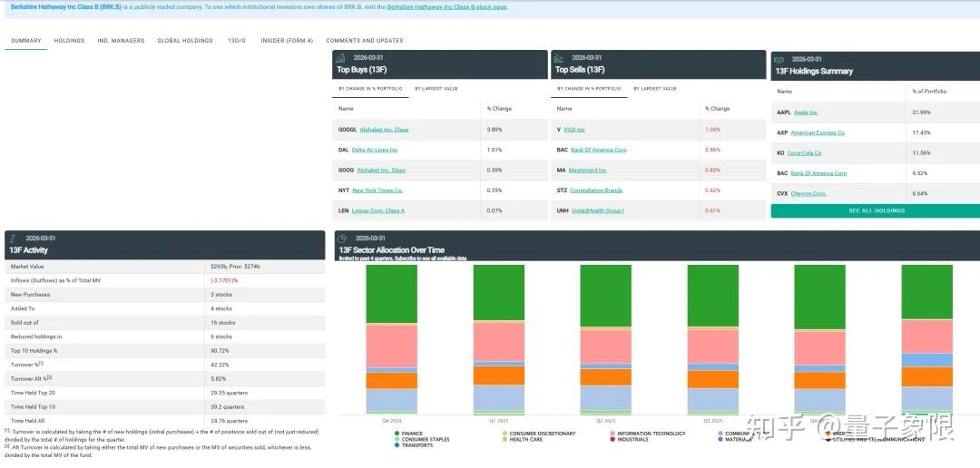This screenshot has height=468, width=980.
Task: Click the 13F Holdings Summary header icon
Action: pos(779,60)
